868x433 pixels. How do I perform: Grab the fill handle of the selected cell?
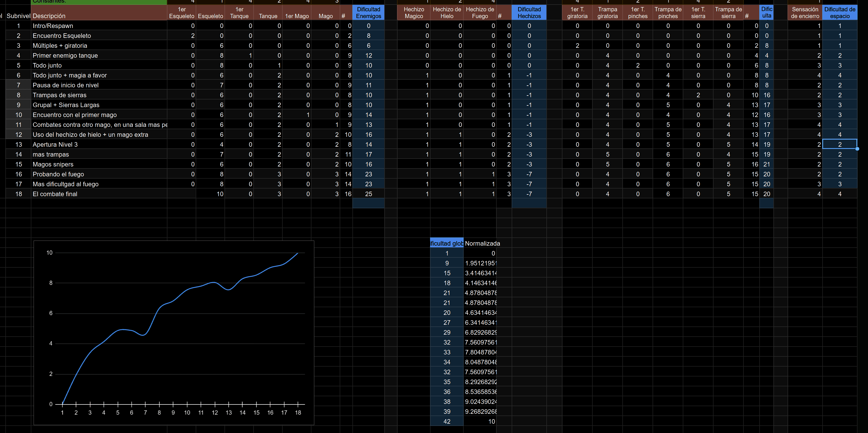857,149
